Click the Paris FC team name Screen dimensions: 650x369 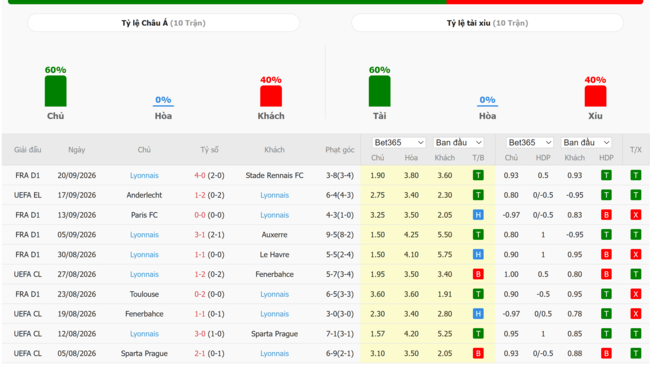coord(144,215)
